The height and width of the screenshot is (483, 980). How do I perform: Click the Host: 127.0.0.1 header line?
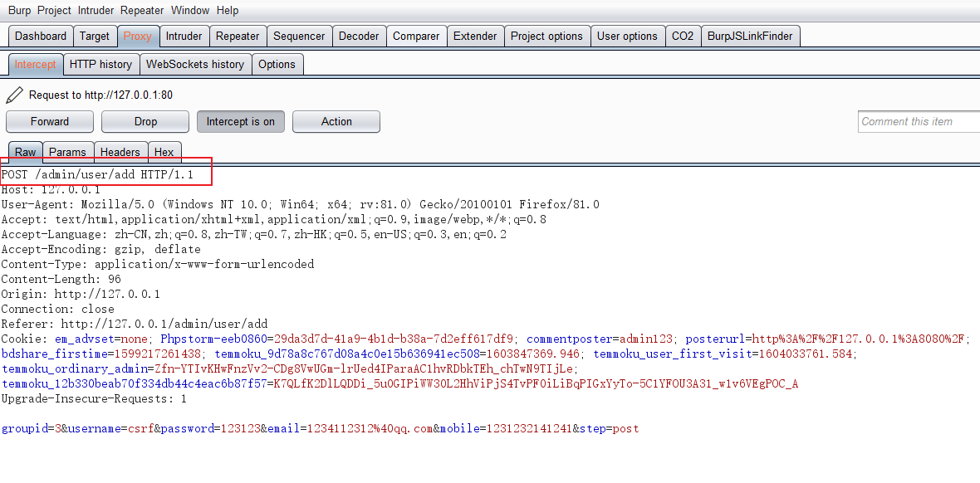tap(51, 189)
